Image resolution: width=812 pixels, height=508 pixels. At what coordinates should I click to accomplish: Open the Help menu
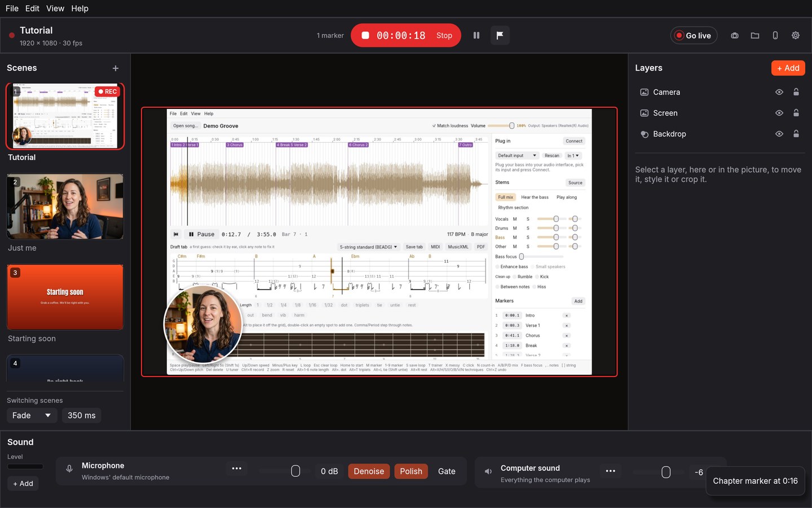pos(80,8)
